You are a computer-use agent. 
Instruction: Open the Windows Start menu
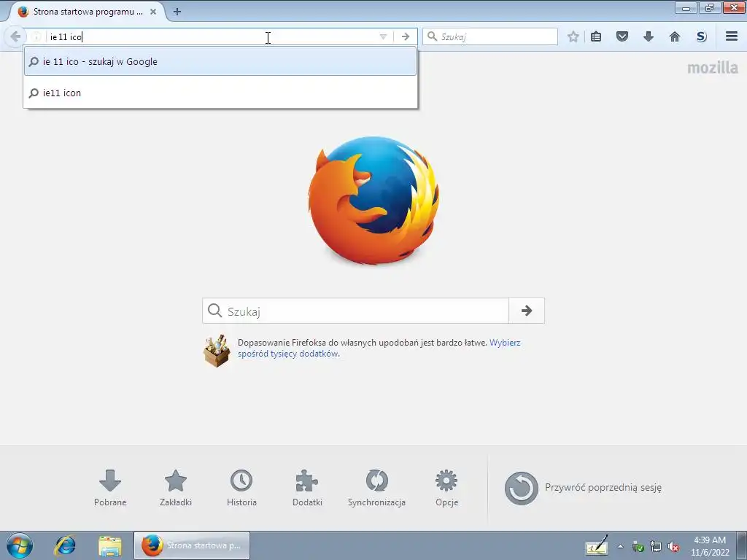point(20,545)
